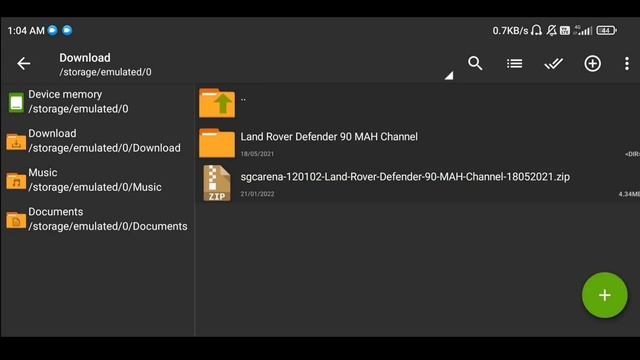Tap the circled plus icon in toolbar
Viewport: 640px width, 360px height.
[x=592, y=64]
